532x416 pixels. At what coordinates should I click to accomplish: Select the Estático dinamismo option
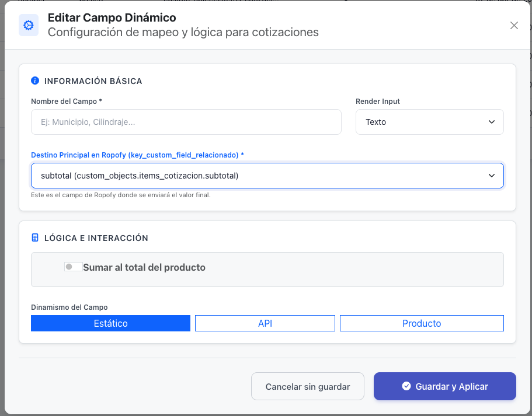(x=110, y=323)
